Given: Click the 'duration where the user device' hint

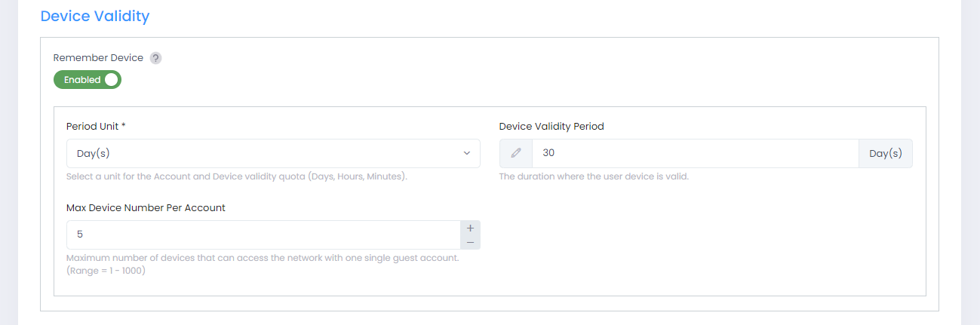Looking at the screenshot, I should tap(594, 176).
